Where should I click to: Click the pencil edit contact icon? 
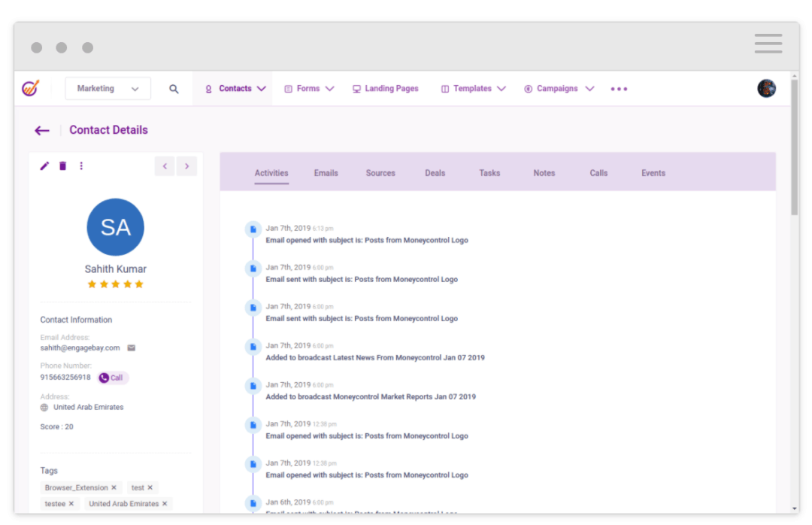pyautogui.click(x=44, y=166)
